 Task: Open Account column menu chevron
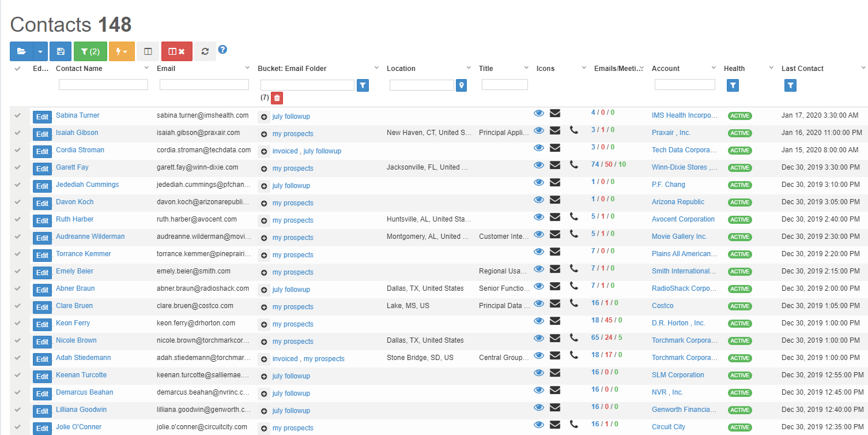pos(714,68)
